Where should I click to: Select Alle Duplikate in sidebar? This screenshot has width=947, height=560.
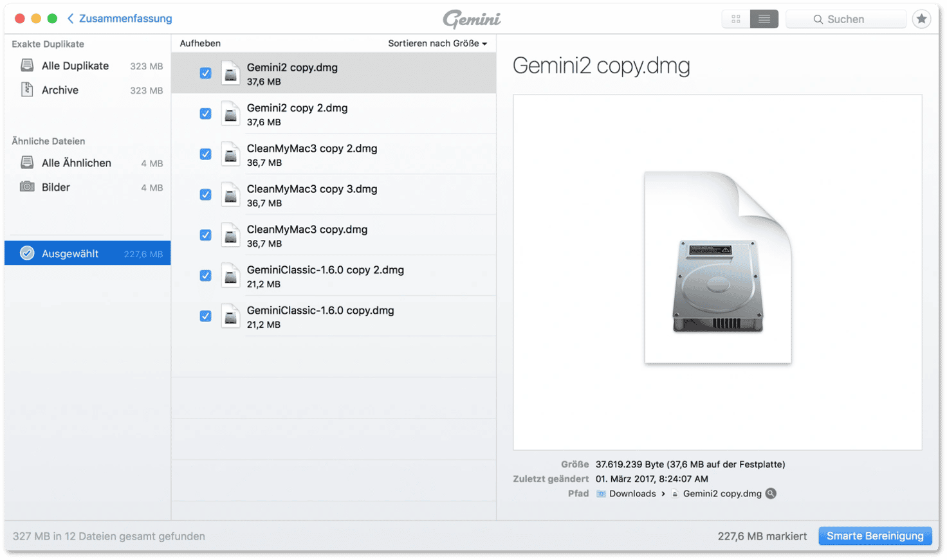point(87,66)
